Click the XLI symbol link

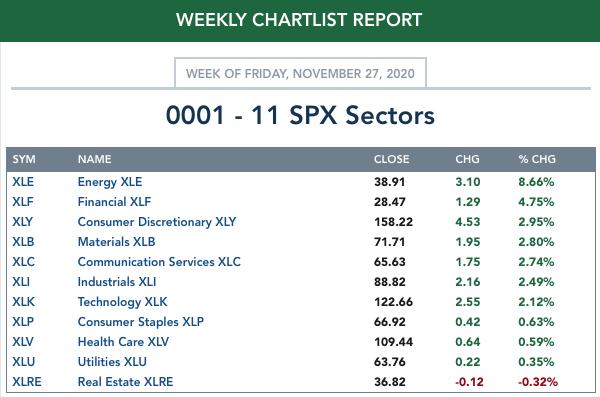coord(21,282)
